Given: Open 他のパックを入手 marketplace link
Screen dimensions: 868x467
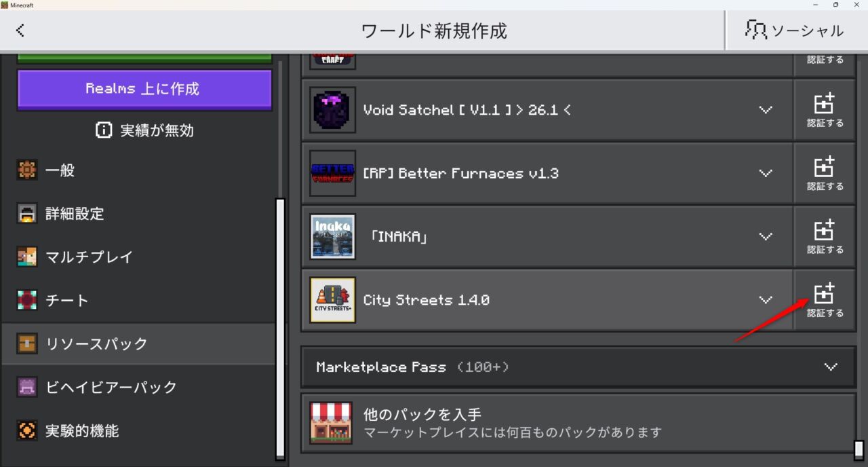Looking at the screenshot, I should point(578,423).
